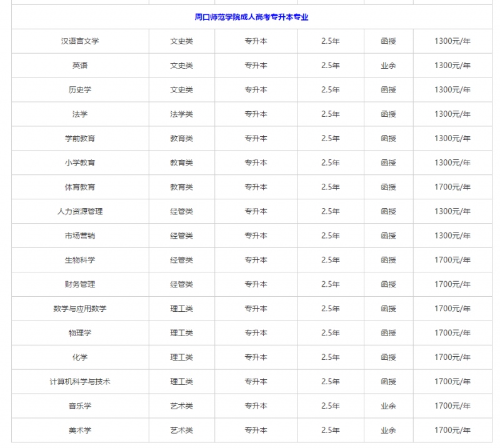500x448 pixels.
Task: Click the 法学类 category cell
Action: [181, 114]
